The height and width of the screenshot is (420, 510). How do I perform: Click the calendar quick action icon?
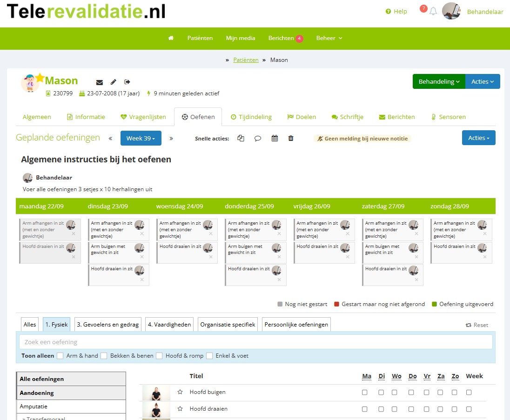[275, 138]
